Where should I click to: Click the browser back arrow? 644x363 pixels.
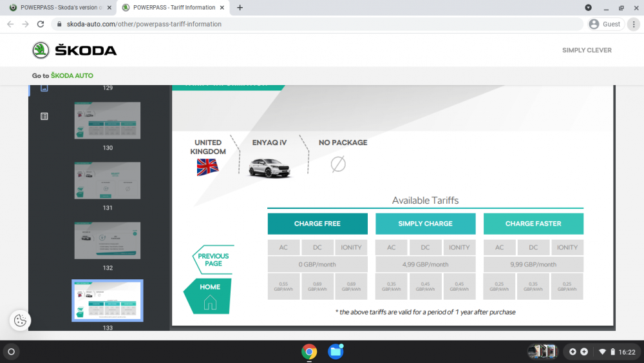pyautogui.click(x=10, y=25)
